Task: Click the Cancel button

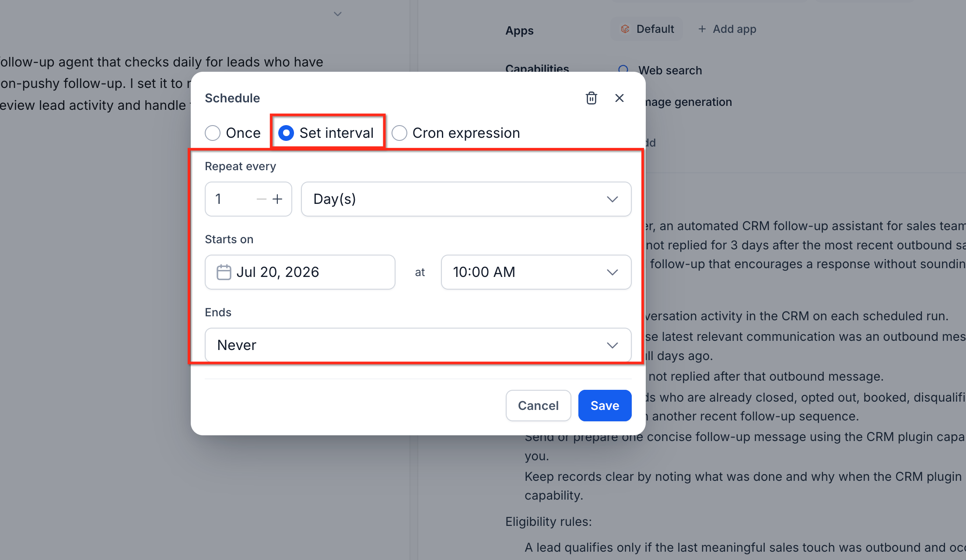Action: (538, 406)
